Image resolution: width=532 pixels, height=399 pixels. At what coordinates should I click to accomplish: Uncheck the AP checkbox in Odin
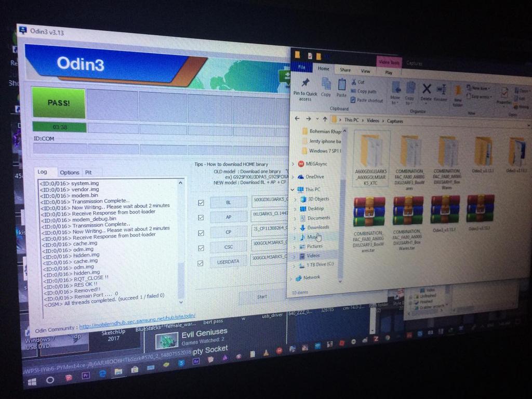click(x=201, y=218)
